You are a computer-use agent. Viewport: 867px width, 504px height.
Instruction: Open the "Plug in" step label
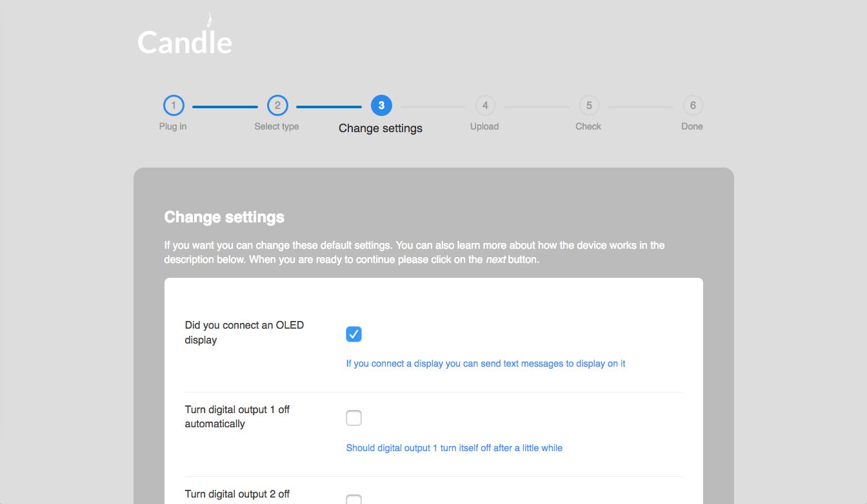point(173,126)
